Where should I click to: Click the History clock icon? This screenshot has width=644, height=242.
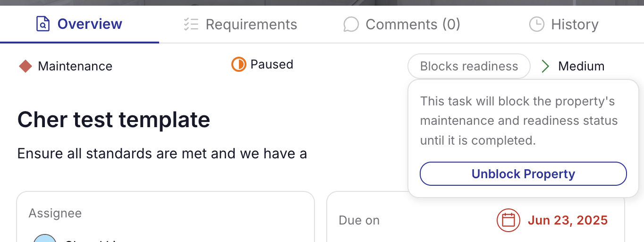coord(536,24)
